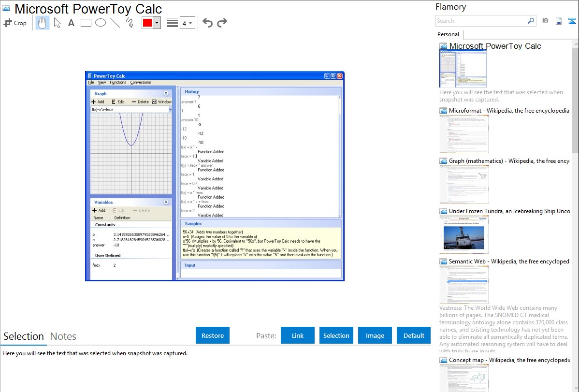The height and width of the screenshot is (392, 579).
Task: Select the Crop tool
Action: (15, 23)
